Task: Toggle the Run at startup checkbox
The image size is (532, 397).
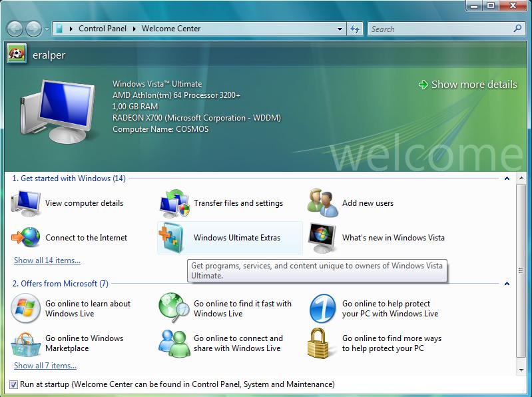Action: pyautogui.click(x=13, y=384)
